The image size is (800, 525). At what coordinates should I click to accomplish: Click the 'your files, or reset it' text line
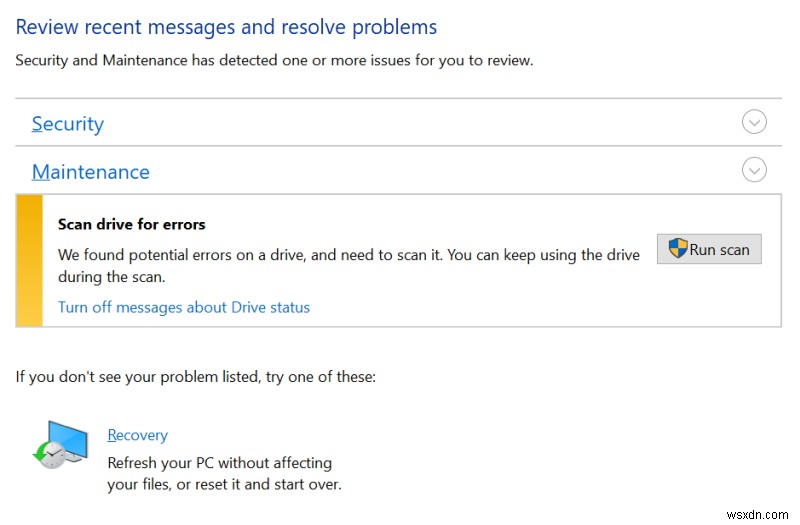coord(224,485)
